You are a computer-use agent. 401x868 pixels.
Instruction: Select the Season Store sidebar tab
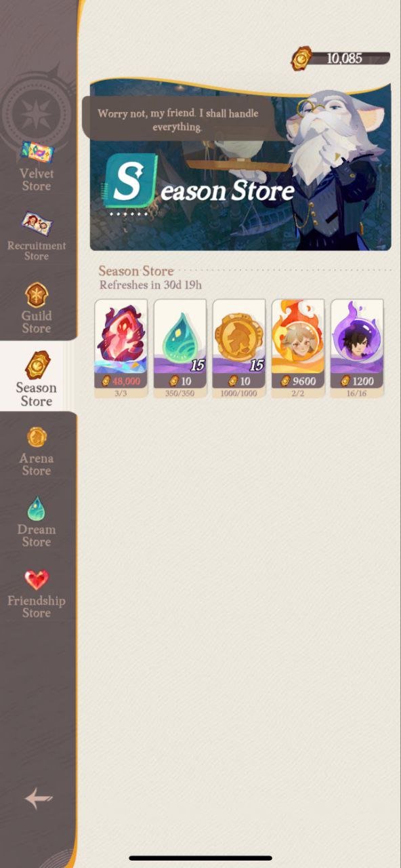pos(37,380)
